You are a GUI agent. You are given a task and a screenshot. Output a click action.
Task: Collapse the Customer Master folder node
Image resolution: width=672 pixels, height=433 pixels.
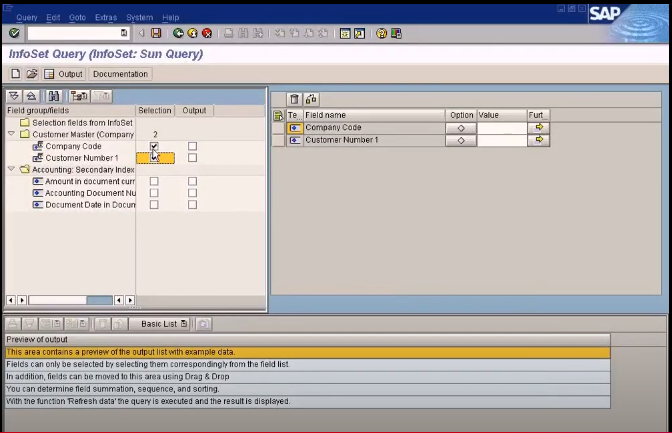(11, 134)
